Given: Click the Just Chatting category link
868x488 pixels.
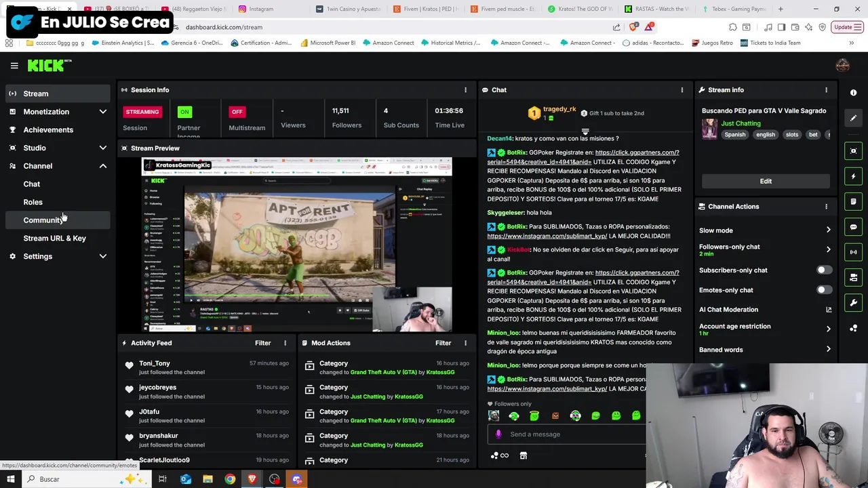Looking at the screenshot, I should click(x=741, y=123).
